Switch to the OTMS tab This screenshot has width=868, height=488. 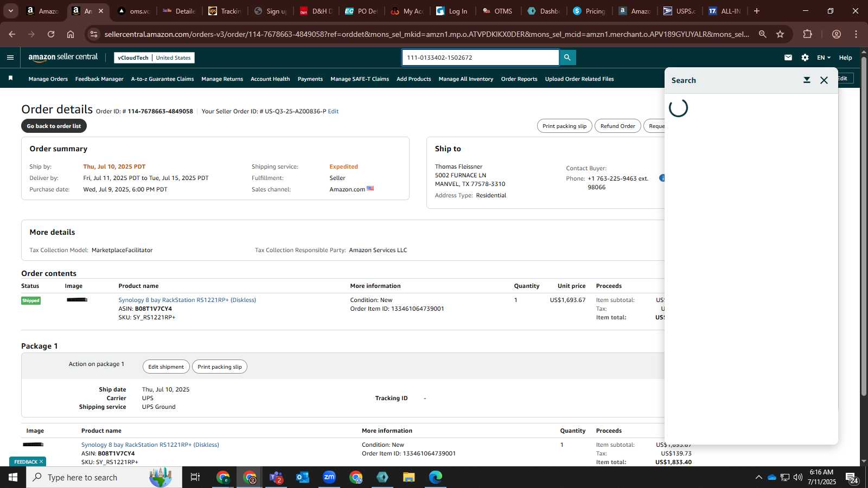point(498,11)
